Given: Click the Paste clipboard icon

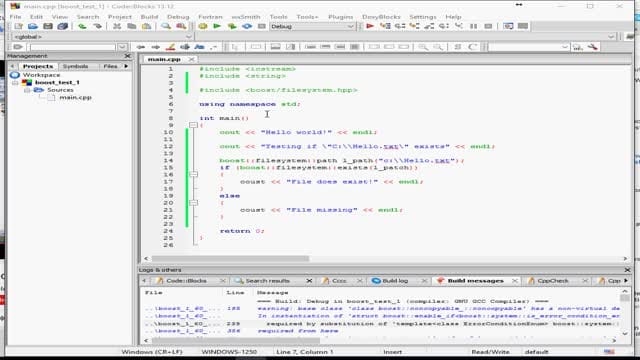Looking at the screenshot, I should click(x=146, y=26).
